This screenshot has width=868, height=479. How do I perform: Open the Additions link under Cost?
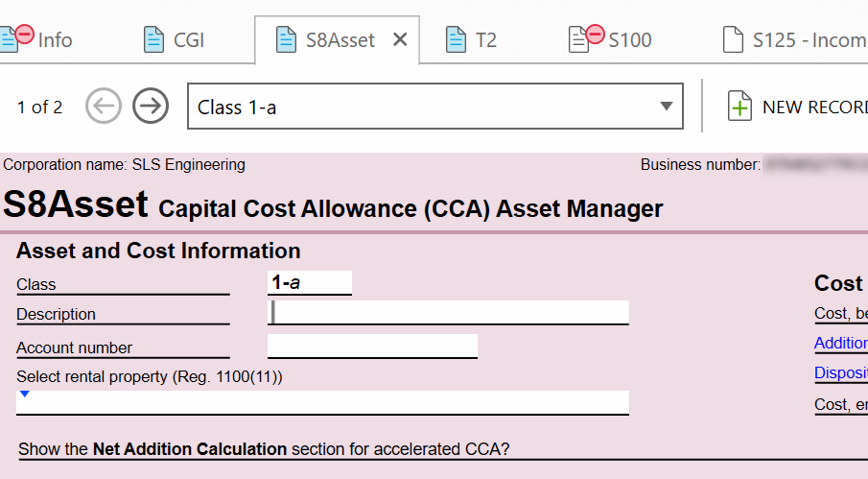pos(841,344)
